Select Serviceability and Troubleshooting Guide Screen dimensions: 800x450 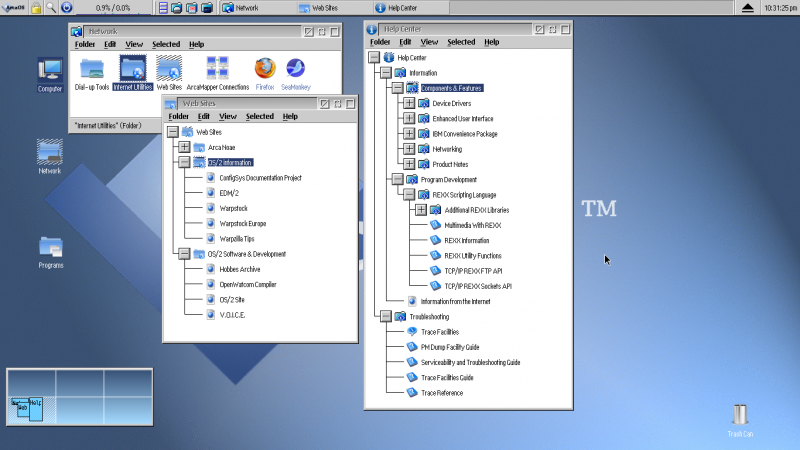[x=470, y=362]
